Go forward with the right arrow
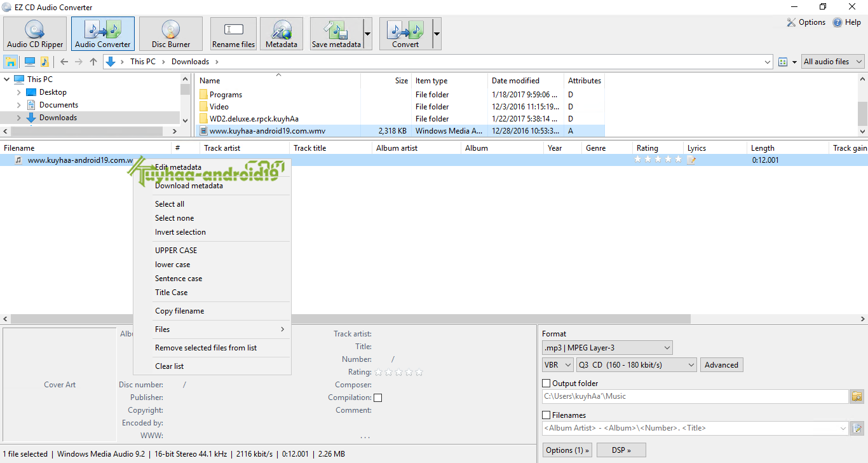Viewport: 868px width, 463px height. [x=79, y=62]
